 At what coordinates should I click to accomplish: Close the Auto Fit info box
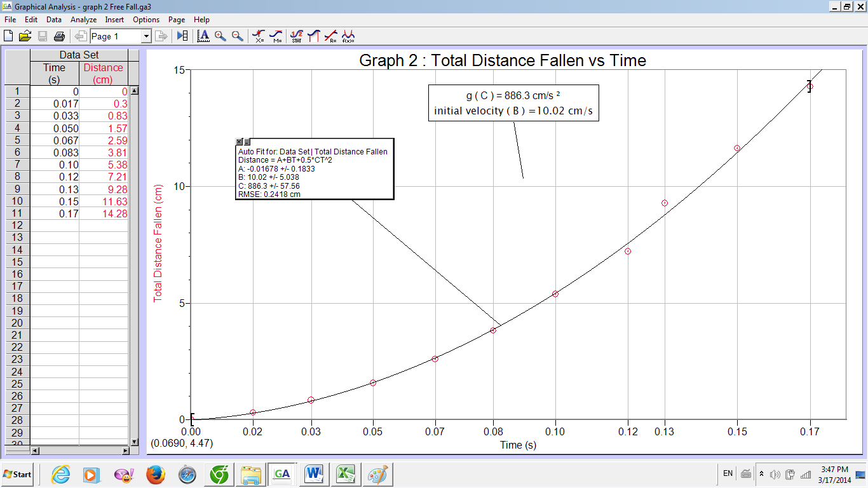tap(240, 142)
